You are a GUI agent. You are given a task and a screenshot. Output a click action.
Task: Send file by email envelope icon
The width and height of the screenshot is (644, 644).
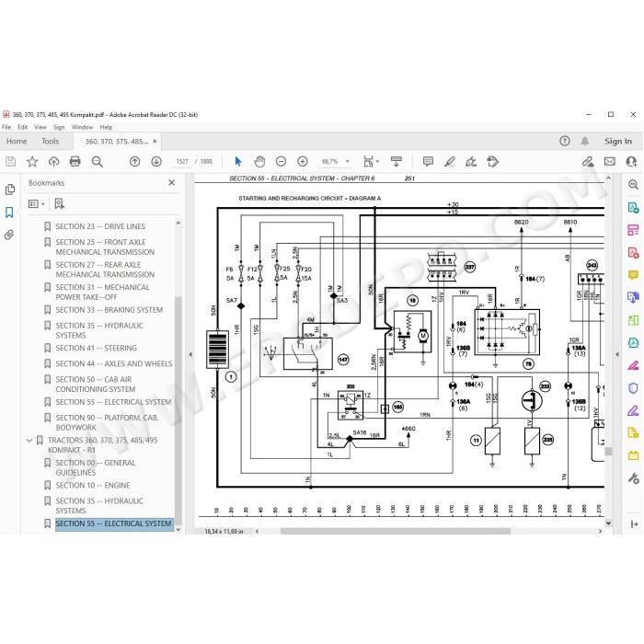[x=610, y=161]
